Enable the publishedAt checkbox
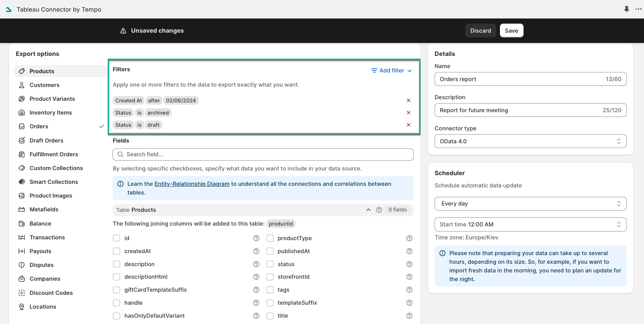The height and width of the screenshot is (324, 644). 270,251
